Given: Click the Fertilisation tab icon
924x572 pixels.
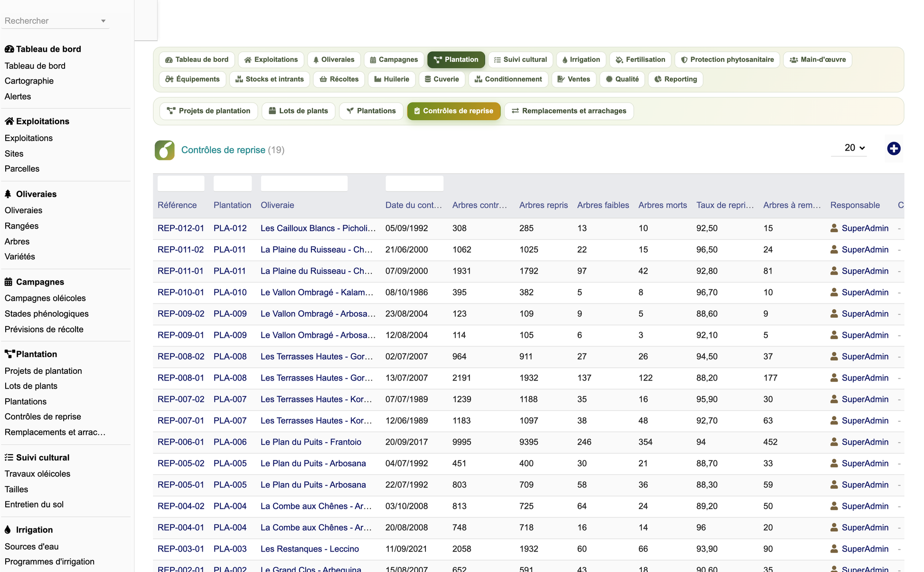Looking at the screenshot, I should tap(619, 60).
